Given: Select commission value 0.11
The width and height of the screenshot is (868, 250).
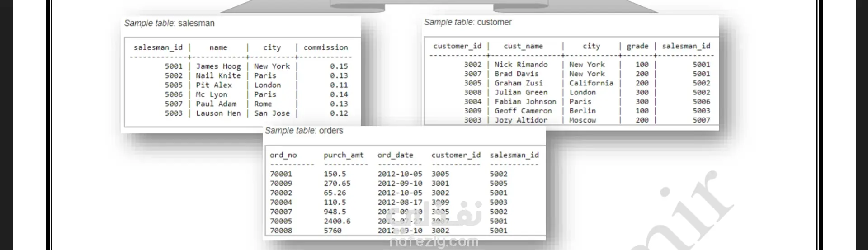Looking at the screenshot, I should (339, 85).
